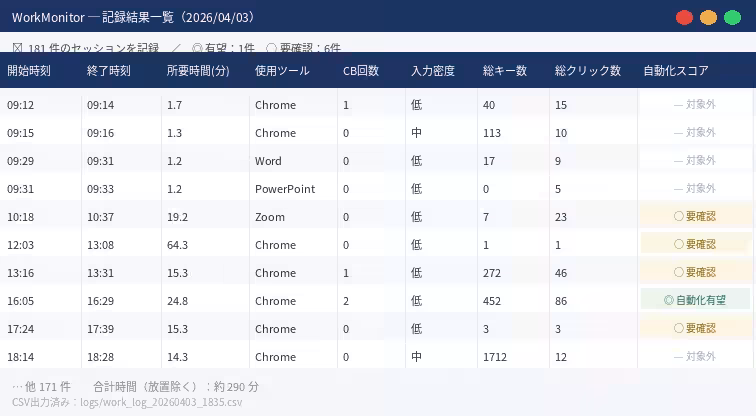Image resolution: width=756 pixels, height=416 pixels.
Task: Click the 要確認 badge in the 10:18 Zoom row
Action: click(x=695, y=216)
